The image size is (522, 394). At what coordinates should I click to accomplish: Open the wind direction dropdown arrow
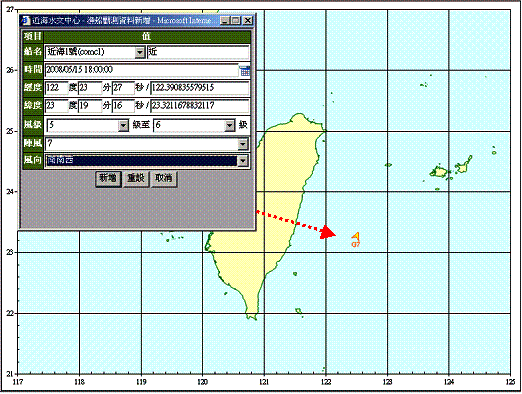[243, 161]
